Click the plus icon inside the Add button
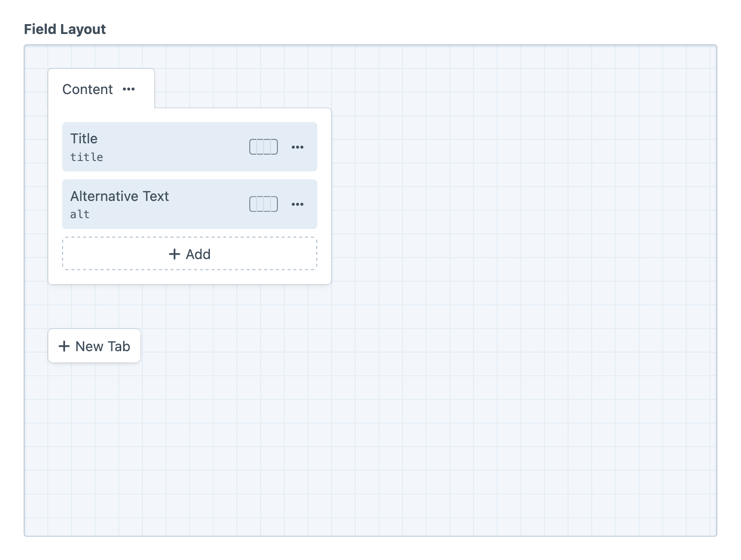Viewport: 741px width, 560px height. click(x=175, y=254)
